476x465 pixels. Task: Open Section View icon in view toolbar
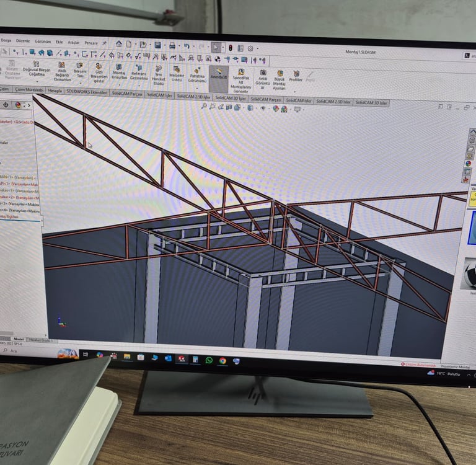pos(229,107)
